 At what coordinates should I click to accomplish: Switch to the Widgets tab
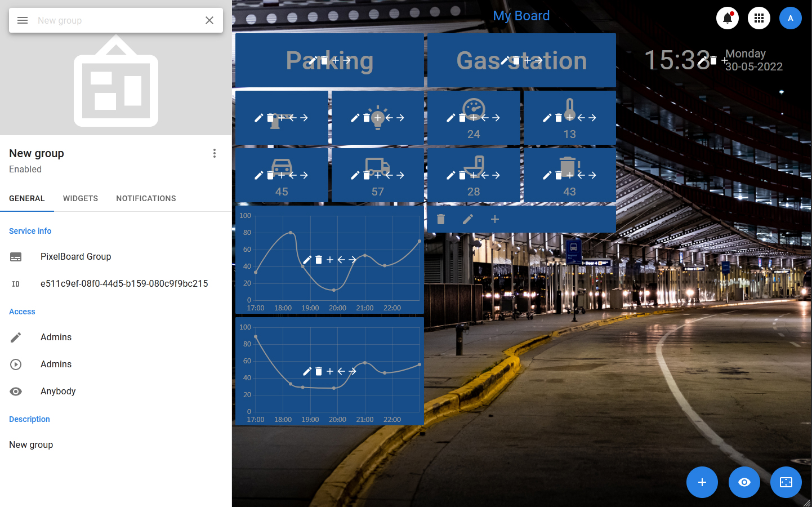(x=81, y=198)
